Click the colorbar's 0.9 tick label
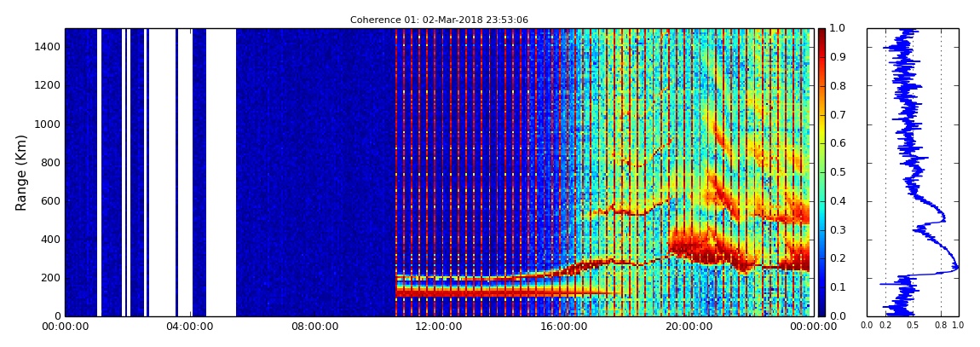Image resolution: width=980 pixels, height=347 pixels. 839,57
